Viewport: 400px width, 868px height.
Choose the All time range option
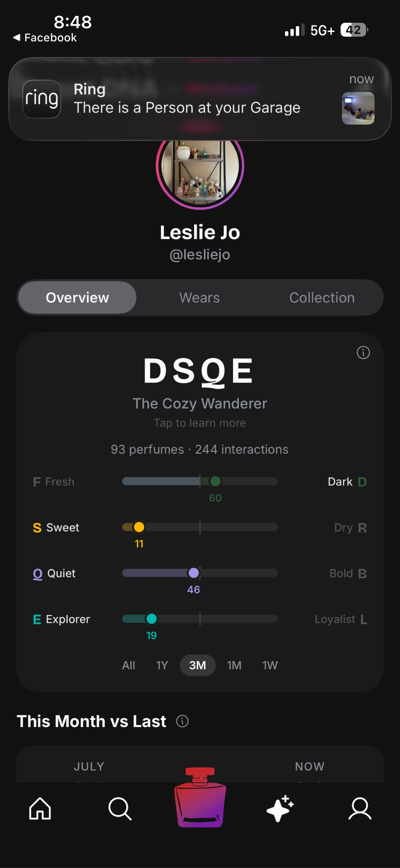pyautogui.click(x=129, y=665)
